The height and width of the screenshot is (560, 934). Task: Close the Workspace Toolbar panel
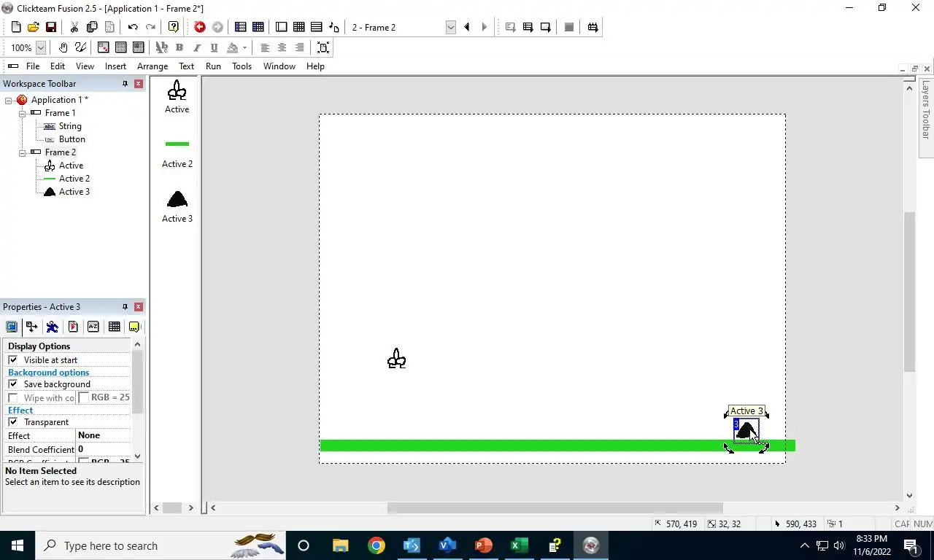[x=139, y=84]
